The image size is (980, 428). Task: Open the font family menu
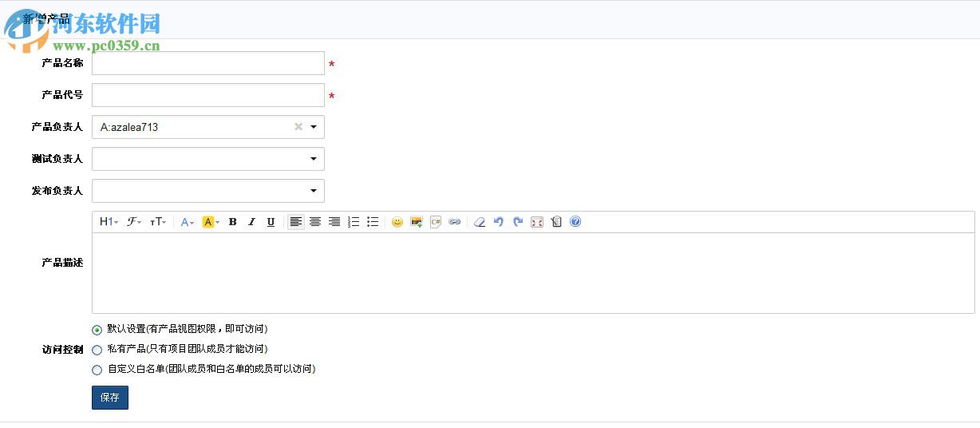coord(134,222)
